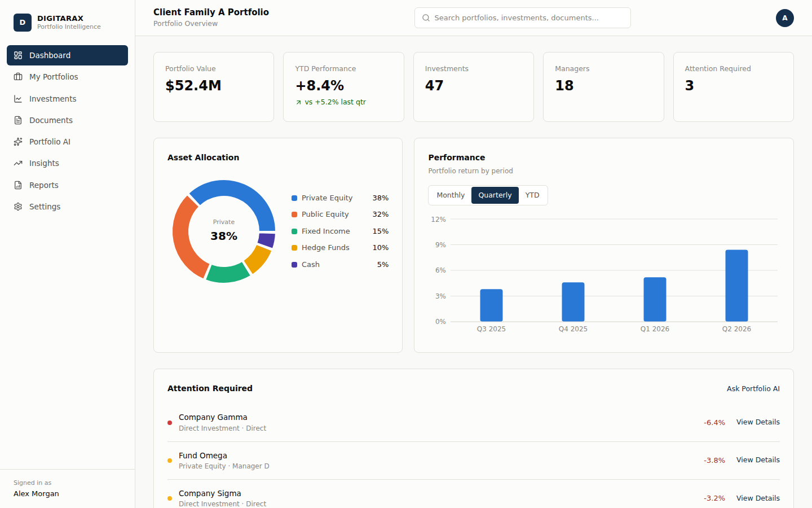This screenshot has height=508, width=812.
Task: Click the Hedge Funds legend color swatch
Action: [294, 248]
